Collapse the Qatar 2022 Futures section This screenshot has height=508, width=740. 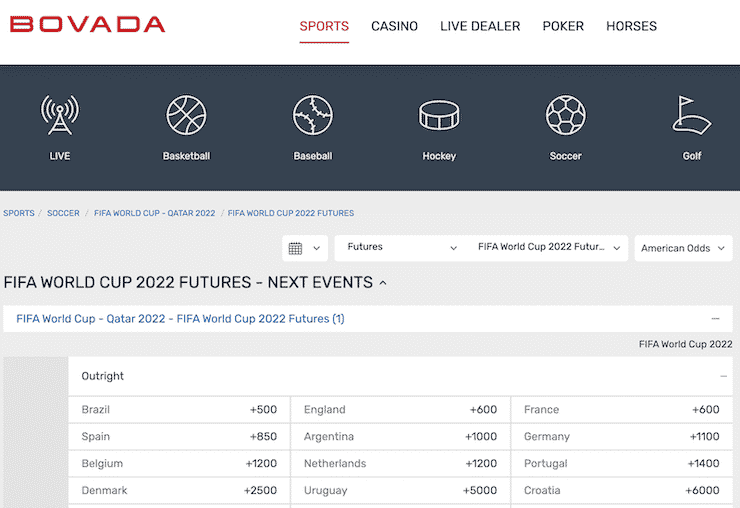[x=715, y=319]
